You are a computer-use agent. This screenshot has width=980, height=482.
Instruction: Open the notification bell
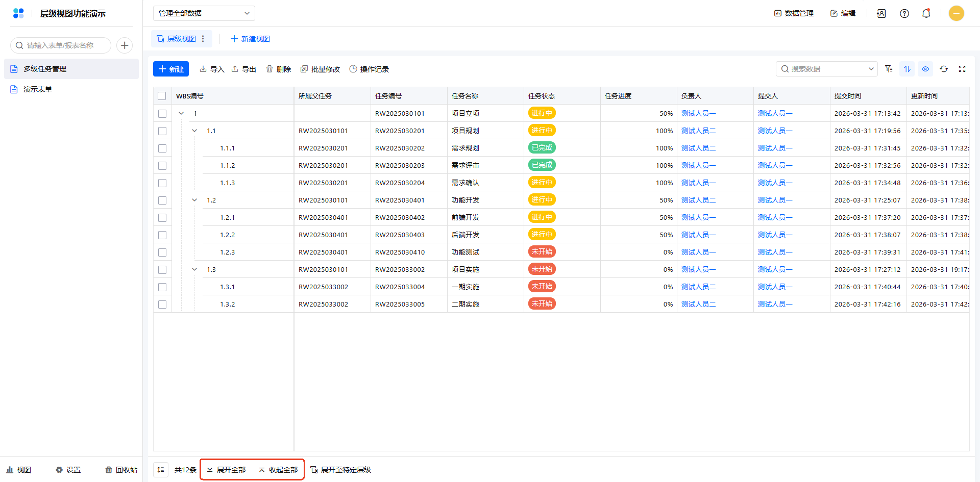(x=926, y=13)
